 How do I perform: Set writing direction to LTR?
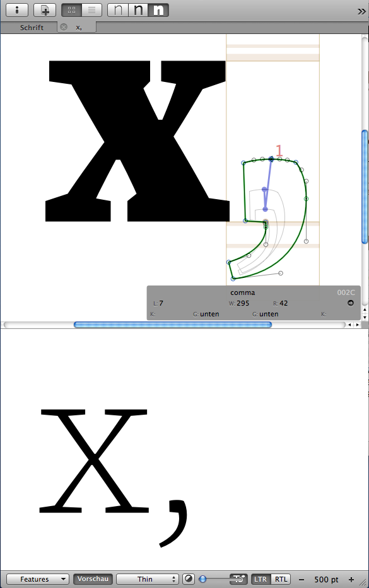pos(261,579)
